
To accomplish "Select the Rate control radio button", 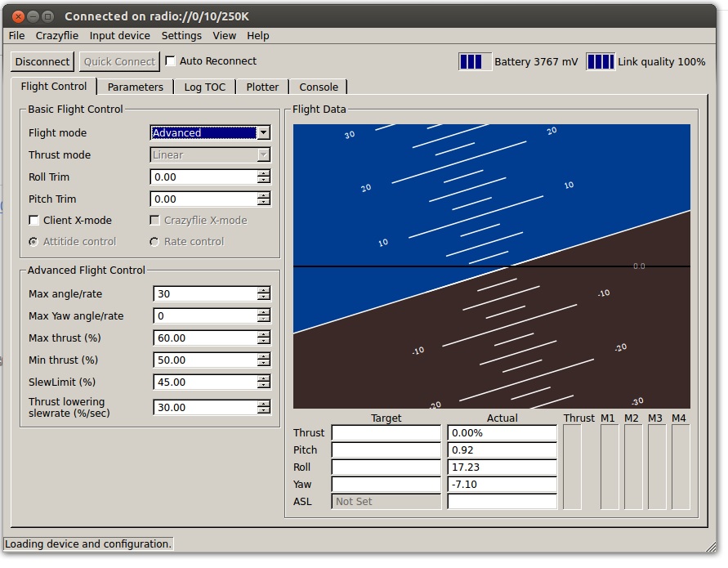I will point(154,242).
